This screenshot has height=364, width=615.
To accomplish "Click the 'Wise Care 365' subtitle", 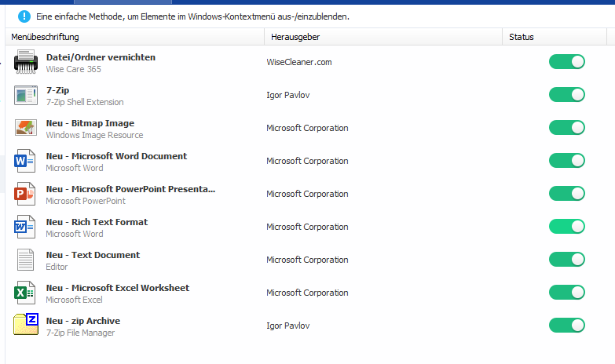I will pos(74,69).
